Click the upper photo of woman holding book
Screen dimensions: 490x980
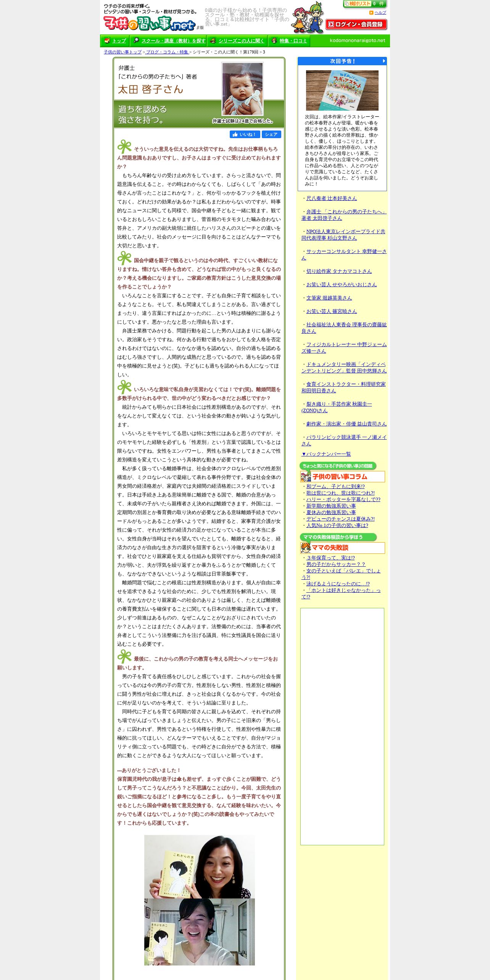click(199, 866)
